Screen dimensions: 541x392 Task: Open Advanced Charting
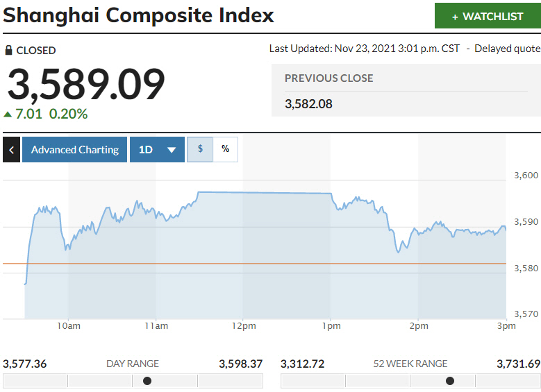point(74,149)
